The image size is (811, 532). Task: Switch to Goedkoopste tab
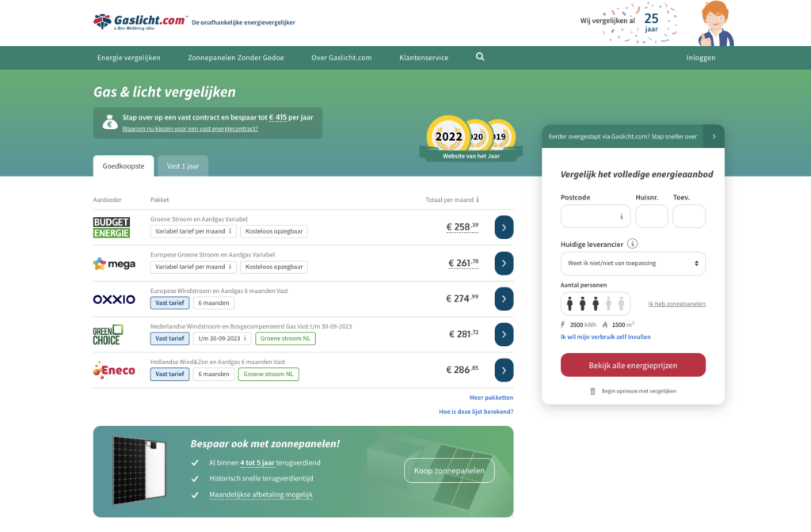[123, 166]
